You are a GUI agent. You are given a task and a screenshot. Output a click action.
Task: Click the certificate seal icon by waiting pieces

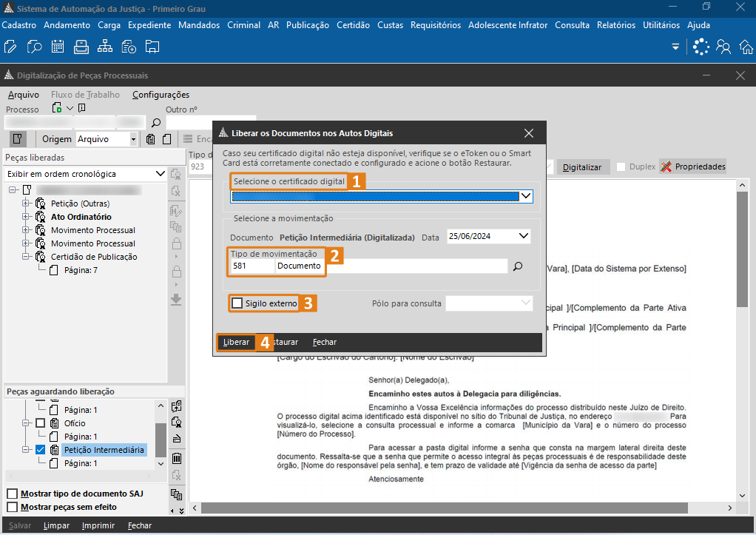[x=177, y=422]
